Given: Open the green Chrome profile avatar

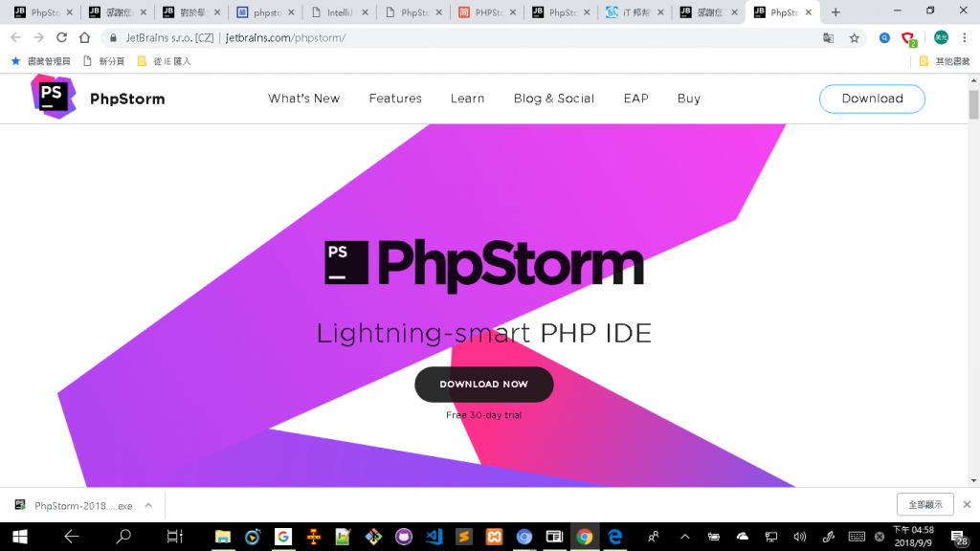Looking at the screenshot, I should pos(941,38).
